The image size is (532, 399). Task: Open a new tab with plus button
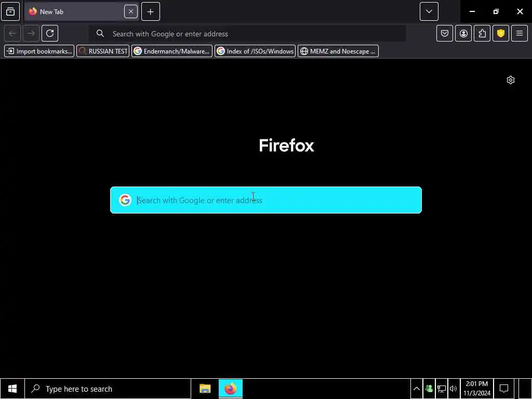(150, 11)
